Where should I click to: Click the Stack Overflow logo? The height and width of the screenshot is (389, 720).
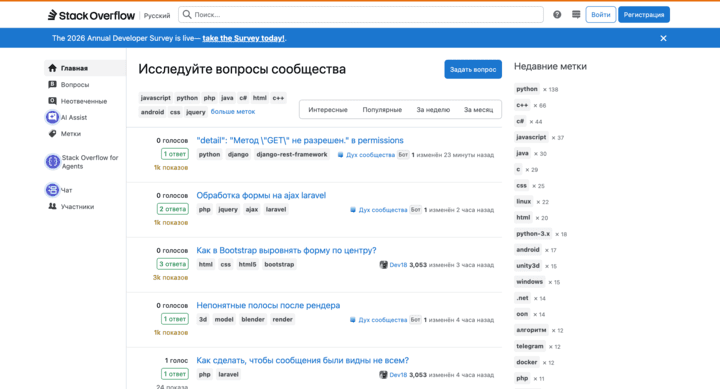click(x=91, y=15)
